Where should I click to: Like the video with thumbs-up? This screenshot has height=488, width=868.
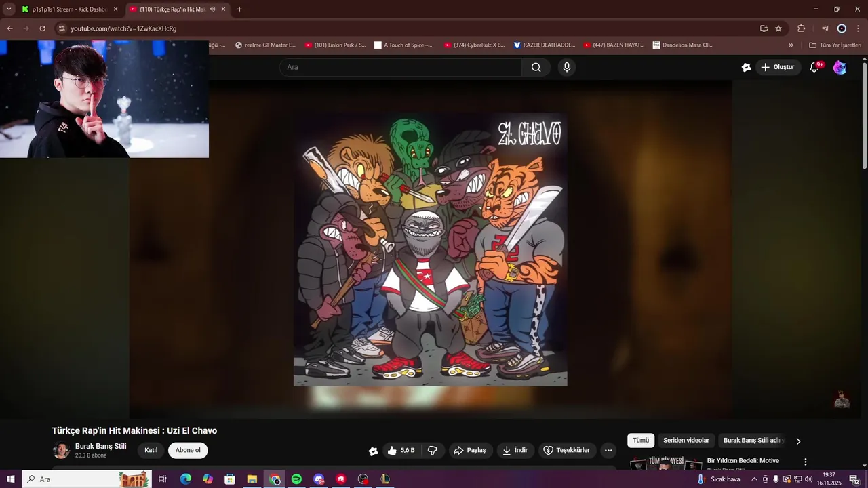click(401, 450)
